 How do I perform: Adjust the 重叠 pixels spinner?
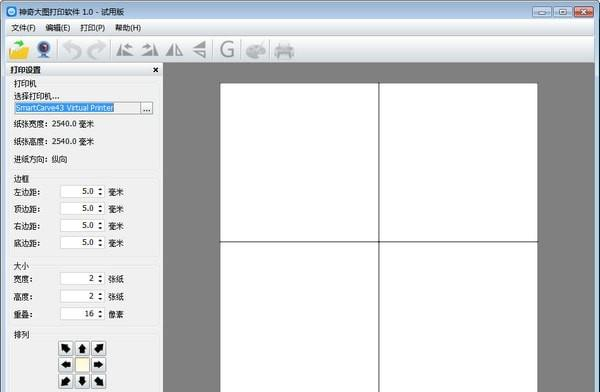pyautogui.click(x=100, y=314)
